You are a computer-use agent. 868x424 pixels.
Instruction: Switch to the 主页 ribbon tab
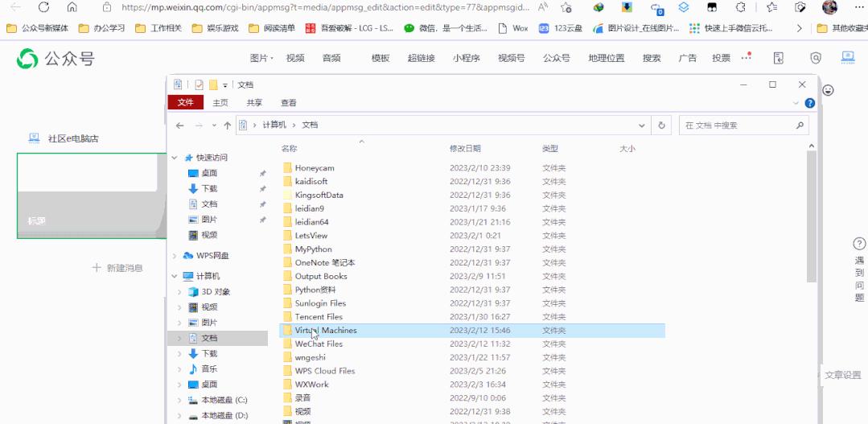(x=220, y=102)
